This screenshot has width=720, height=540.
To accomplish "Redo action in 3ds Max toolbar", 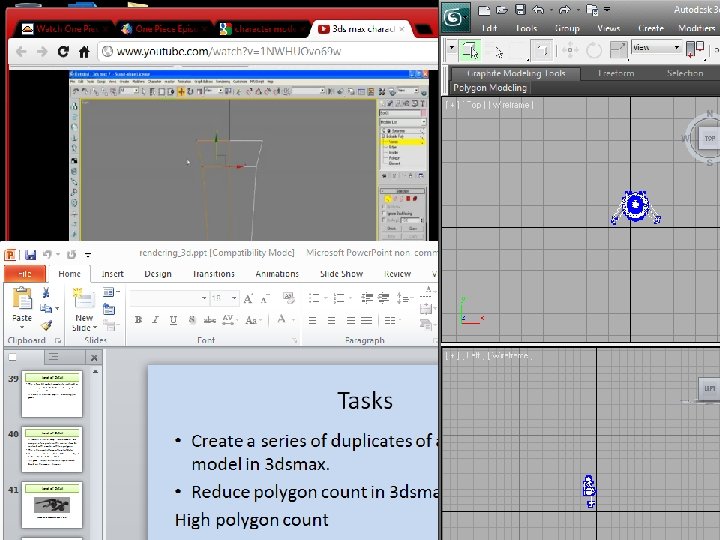I will point(565,10).
